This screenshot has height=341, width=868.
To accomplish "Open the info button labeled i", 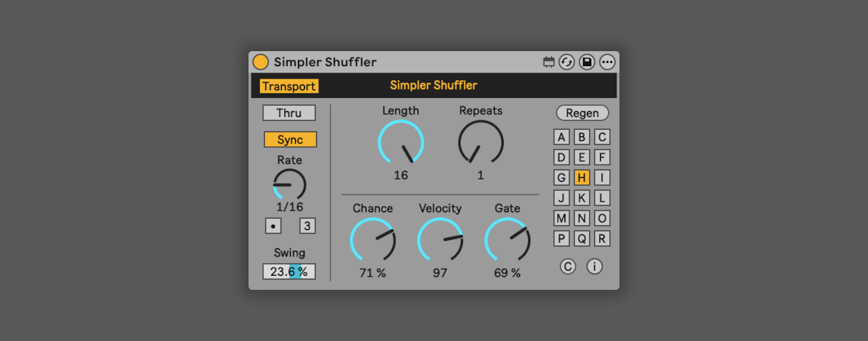I will [x=594, y=267].
